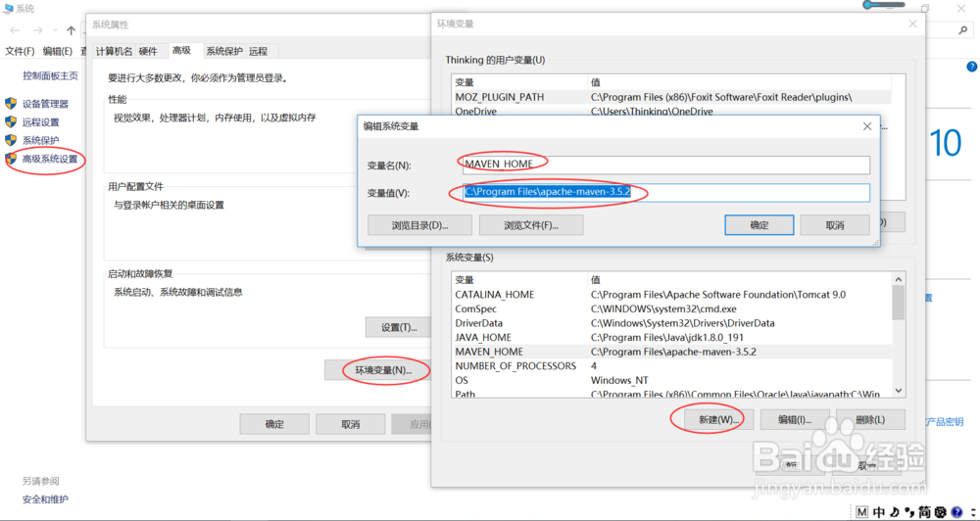Confirm with 确定 in 编辑系统变量 dialog

(759, 225)
